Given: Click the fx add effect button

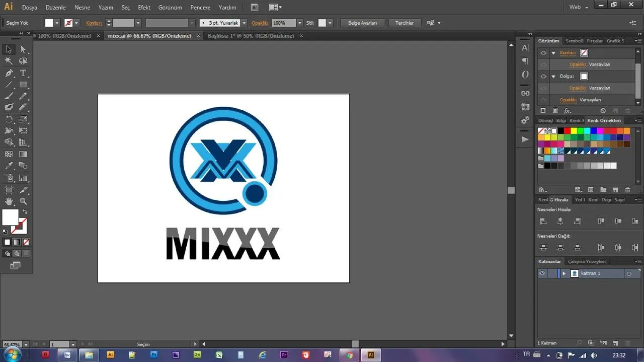Looking at the screenshot, I should (x=568, y=111).
